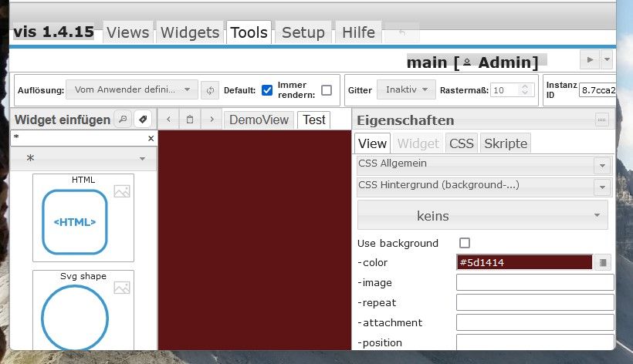
Task: Switch to the Skripte tab
Action: click(506, 143)
